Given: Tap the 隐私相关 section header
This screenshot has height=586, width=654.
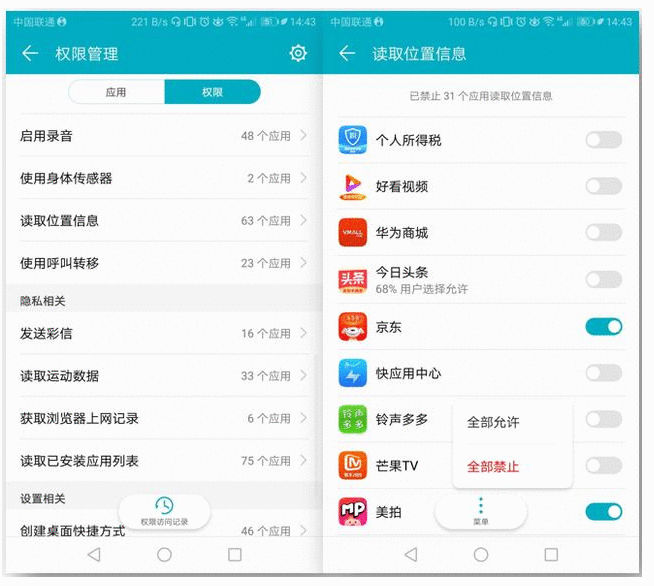Looking at the screenshot, I should (x=43, y=301).
